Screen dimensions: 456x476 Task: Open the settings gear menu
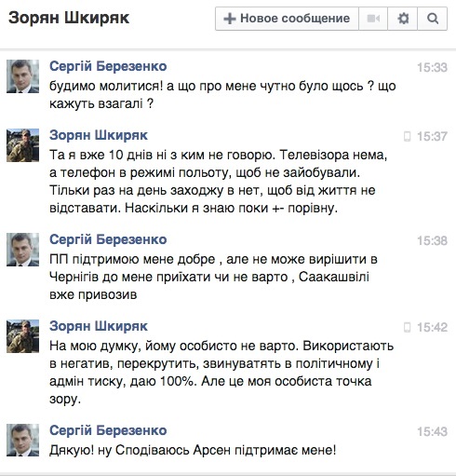click(x=403, y=19)
